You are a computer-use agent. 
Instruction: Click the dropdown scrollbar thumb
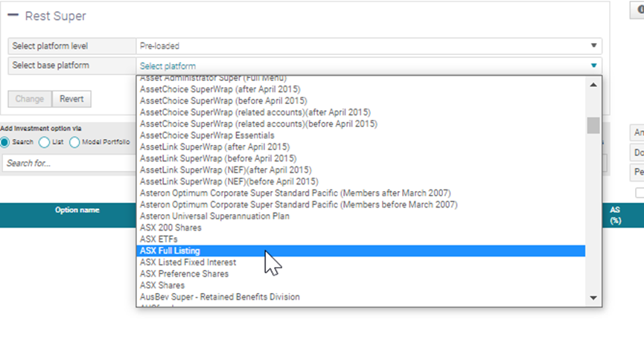593,125
